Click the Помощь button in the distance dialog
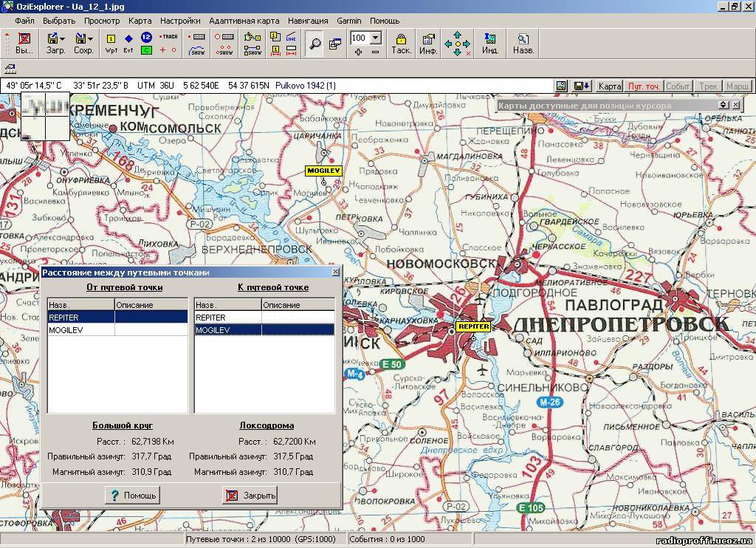The width and height of the screenshot is (756, 548). point(133,495)
